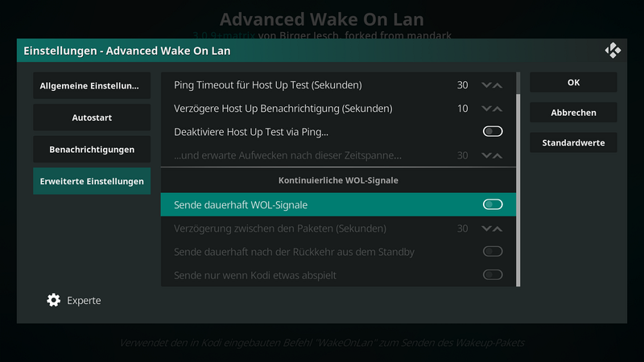The height and width of the screenshot is (362, 644).
Task: Select Erweiterte Einstellungen category
Action: [x=92, y=181]
